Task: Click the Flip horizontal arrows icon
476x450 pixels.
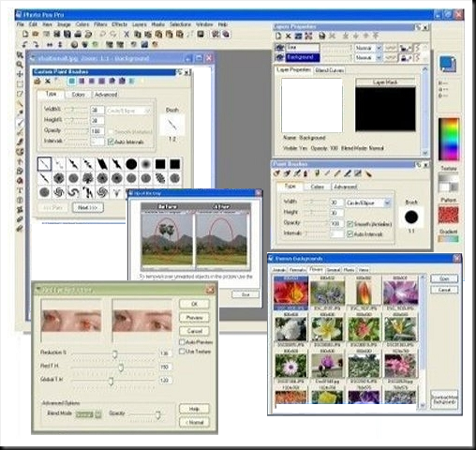Action: (50, 45)
